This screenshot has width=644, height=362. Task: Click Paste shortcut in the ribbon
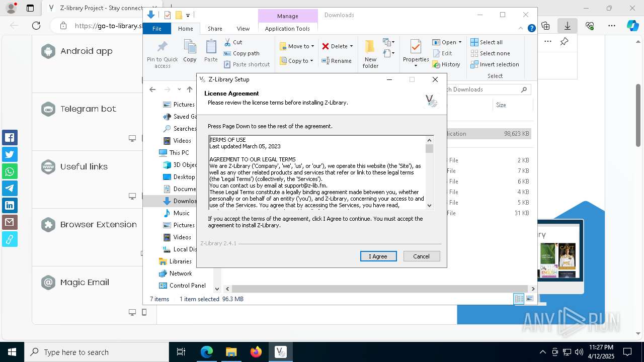click(x=247, y=64)
